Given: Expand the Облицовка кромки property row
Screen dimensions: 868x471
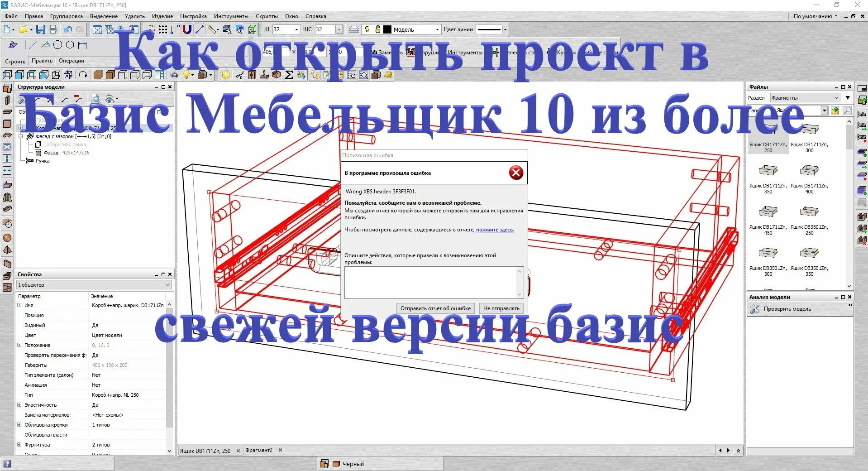Looking at the screenshot, I should click(19, 425).
